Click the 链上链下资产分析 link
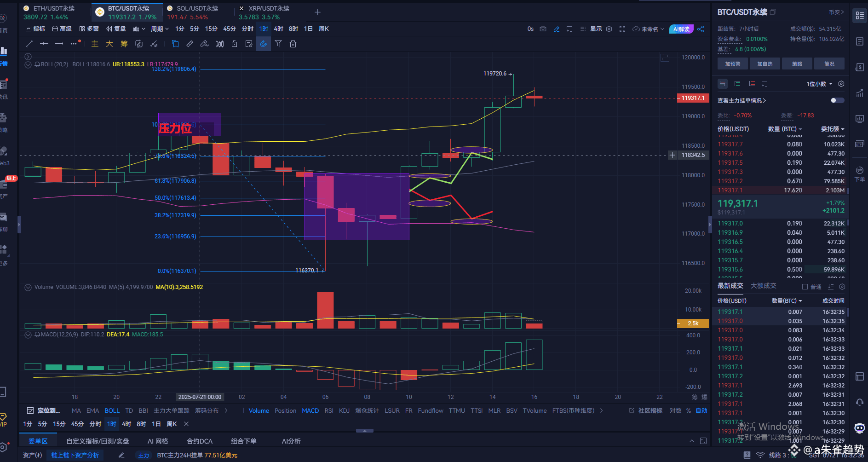 [x=75, y=455]
